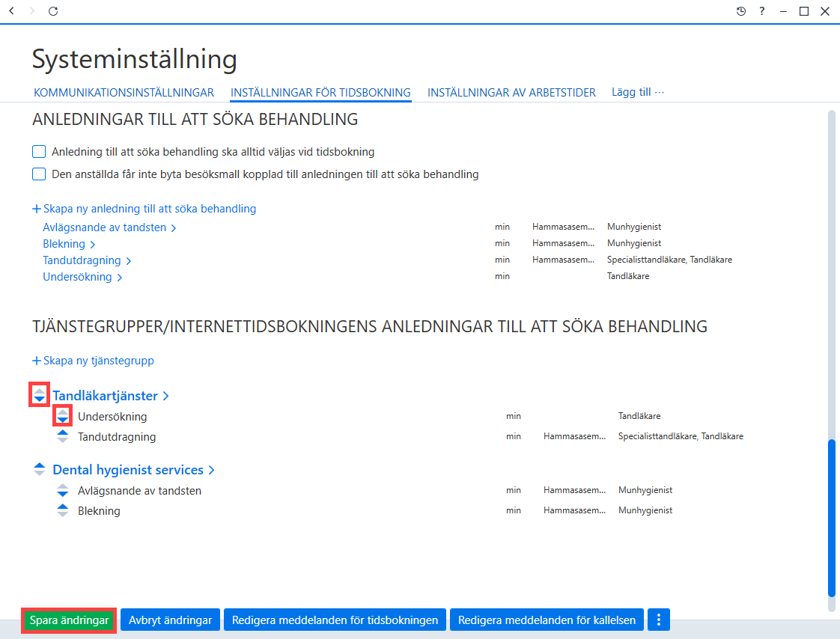Expand the Tandläkartjänster chevron

pyautogui.click(x=166, y=396)
